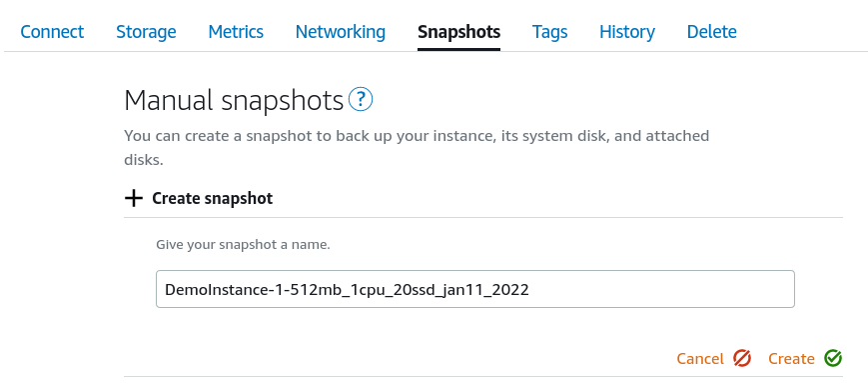Click the snapshot backup description paragraph
The width and height of the screenshot is (868, 388).
[x=417, y=148]
